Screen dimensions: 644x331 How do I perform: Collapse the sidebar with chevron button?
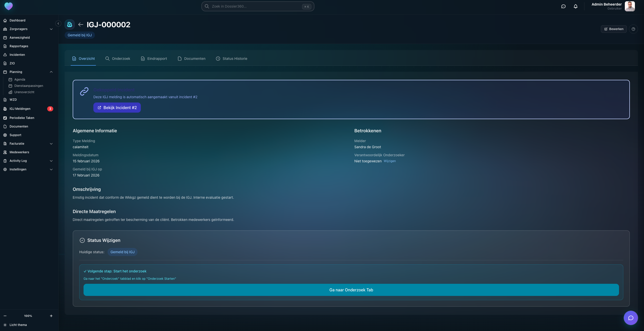[58, 23]
